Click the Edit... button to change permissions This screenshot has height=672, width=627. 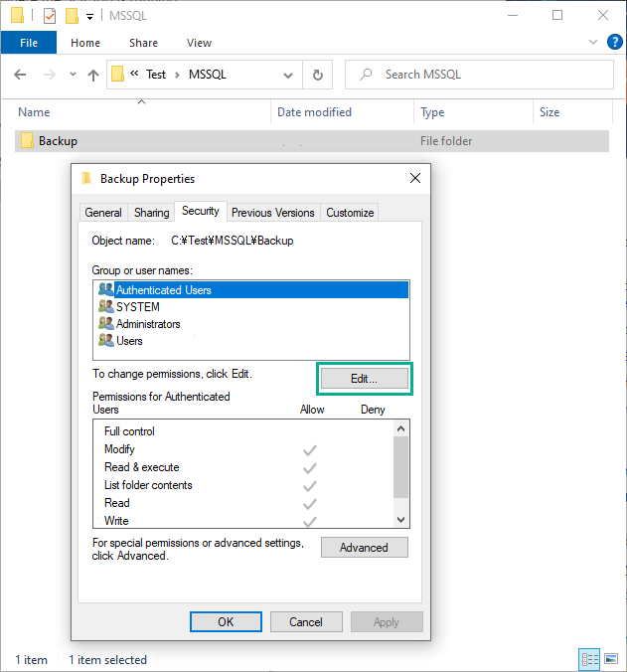pos(364,379)
